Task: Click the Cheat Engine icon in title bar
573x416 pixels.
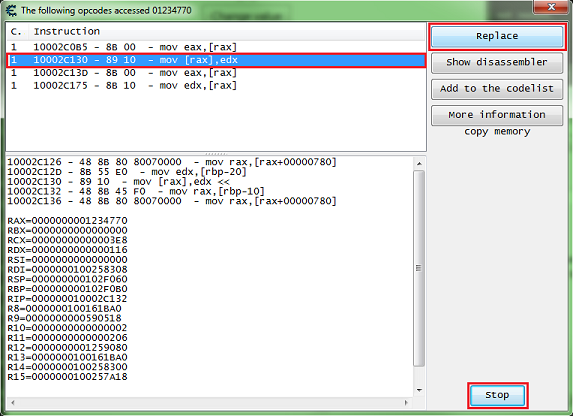Action: click(11, 10)
